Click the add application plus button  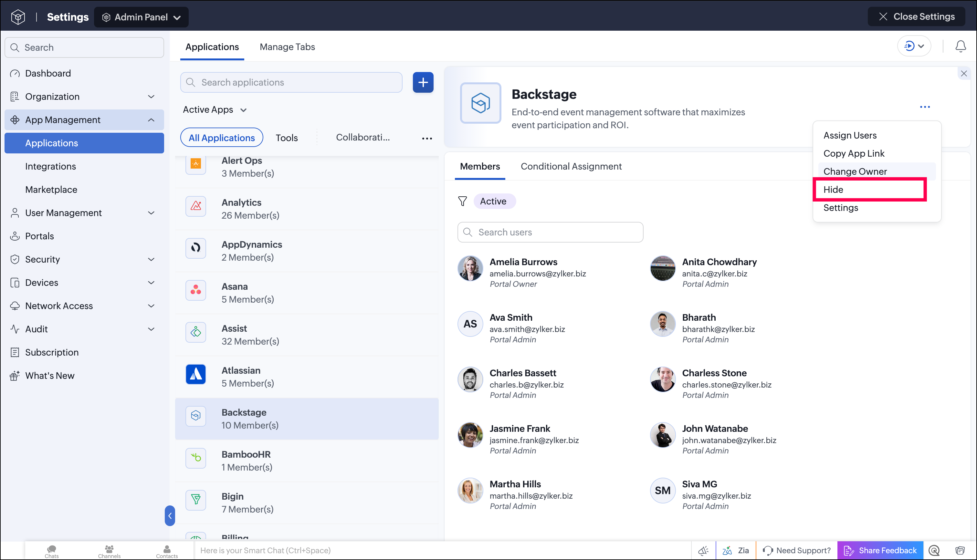point(423,82)
